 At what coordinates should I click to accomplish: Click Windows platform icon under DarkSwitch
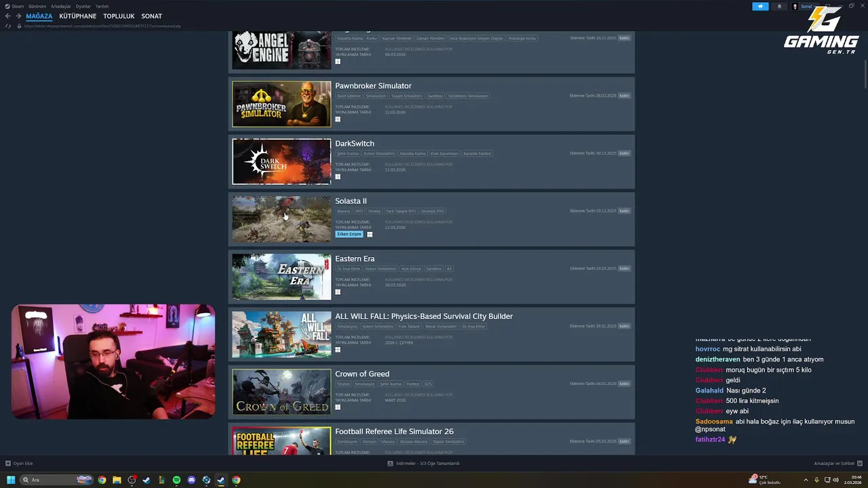[x=338, y=177]
